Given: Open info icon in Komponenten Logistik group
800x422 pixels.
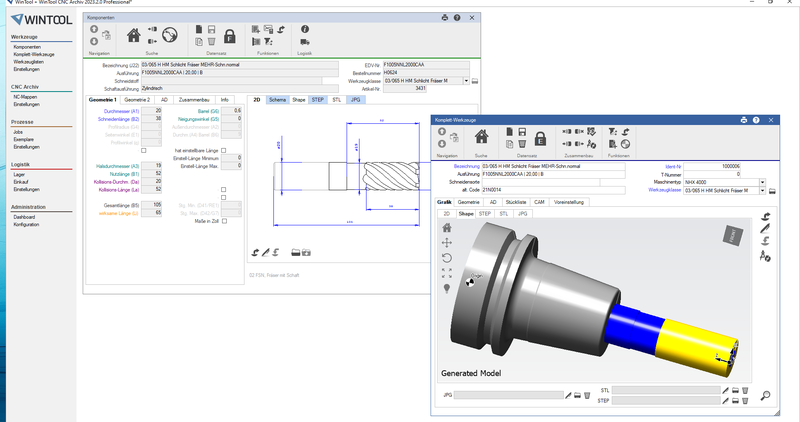Looking at the screenshot, I should click(x=305, y=29).
